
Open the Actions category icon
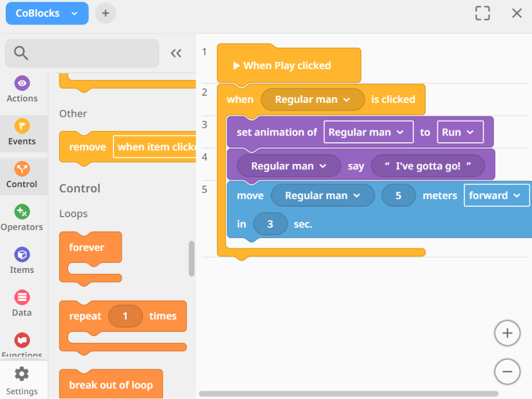22,84
